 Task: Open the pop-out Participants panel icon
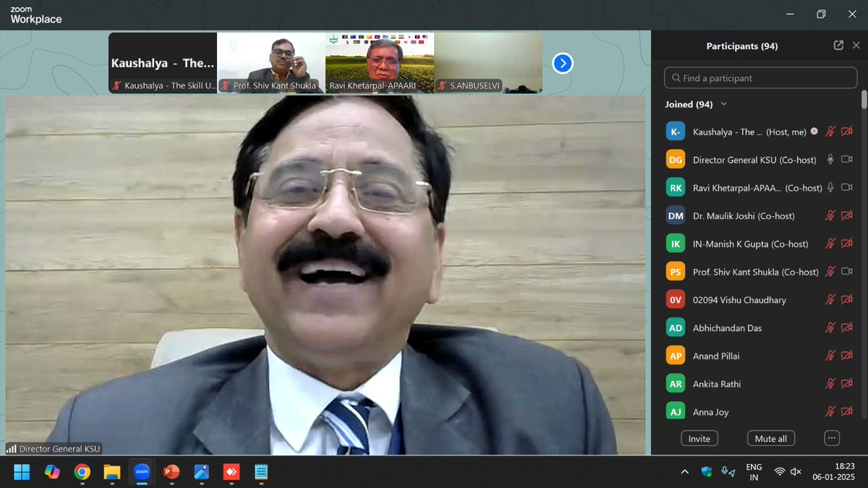pyautogui.click(x=838, y=45)
